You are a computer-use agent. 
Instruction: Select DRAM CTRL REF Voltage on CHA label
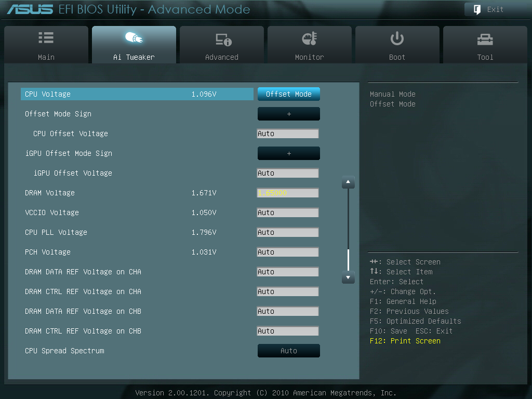[x=83, y=291]
